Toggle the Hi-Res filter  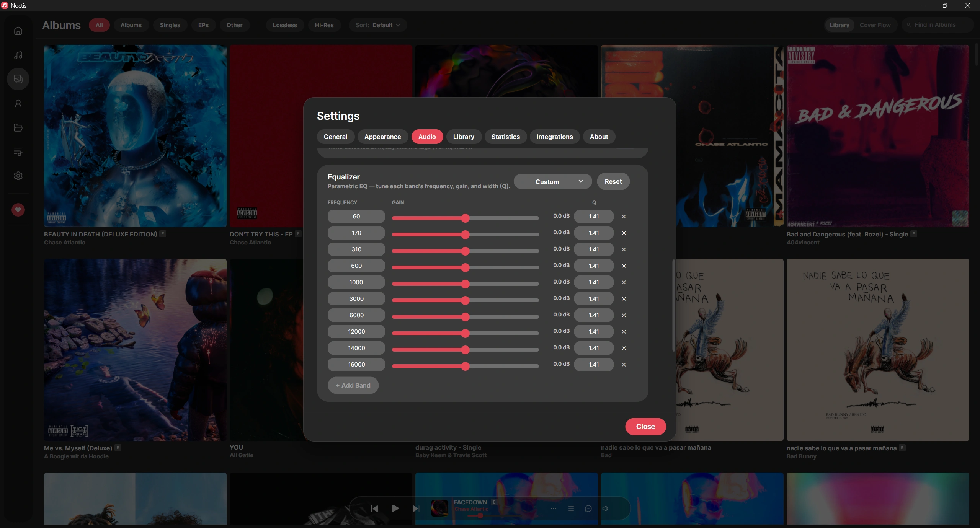[x=324, y=25]
